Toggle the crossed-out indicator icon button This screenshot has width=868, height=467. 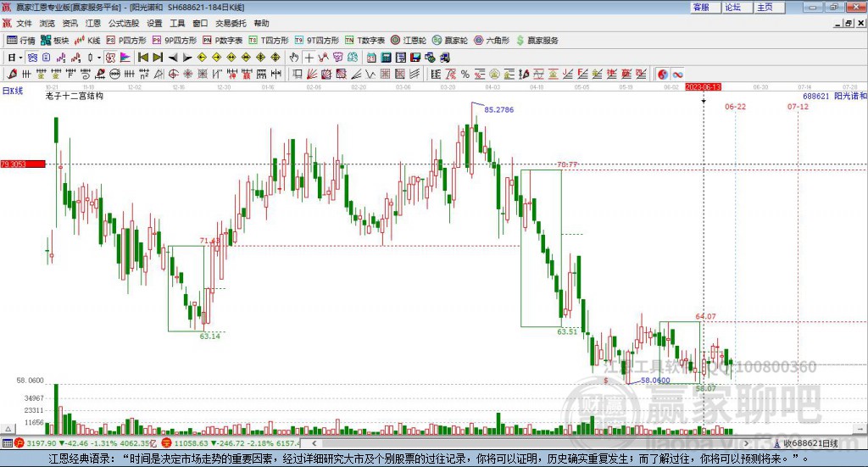tap(111, 58)
